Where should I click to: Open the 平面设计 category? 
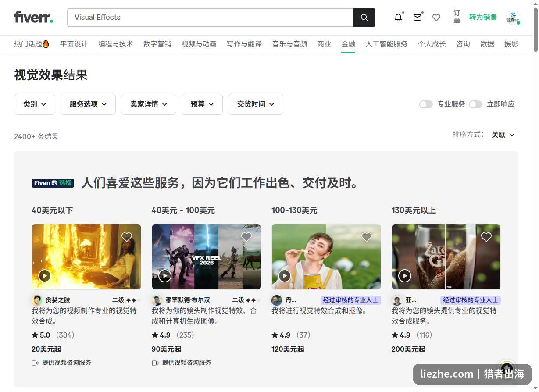[74, 44]
